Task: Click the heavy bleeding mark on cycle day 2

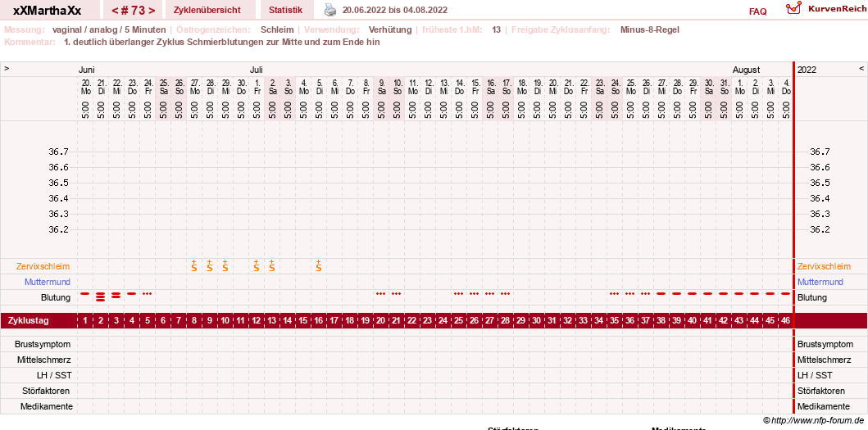Action: [x=100, y=296]
